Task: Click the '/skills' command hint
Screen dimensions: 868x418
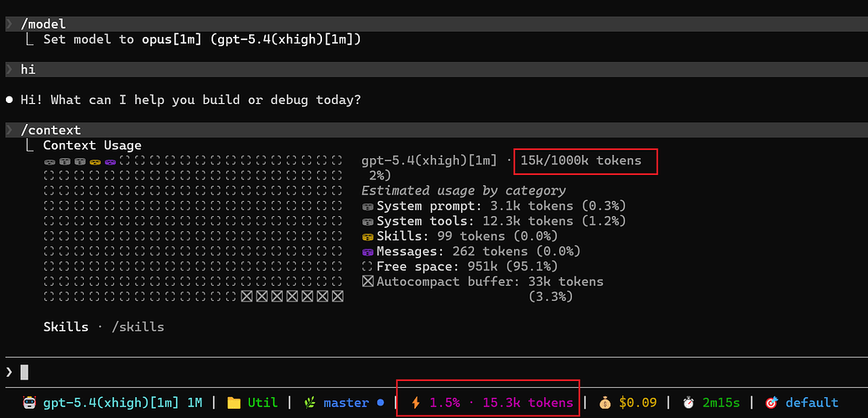Action: point(138,327)
